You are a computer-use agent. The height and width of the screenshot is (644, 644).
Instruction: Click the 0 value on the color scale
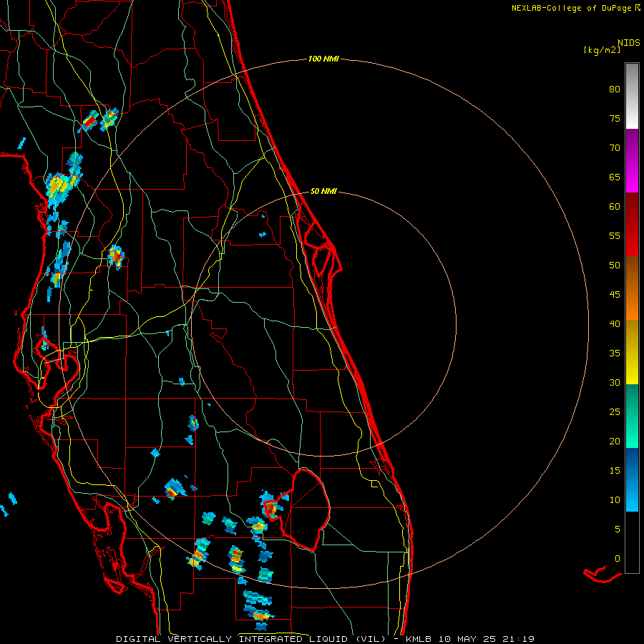point(618,559)
